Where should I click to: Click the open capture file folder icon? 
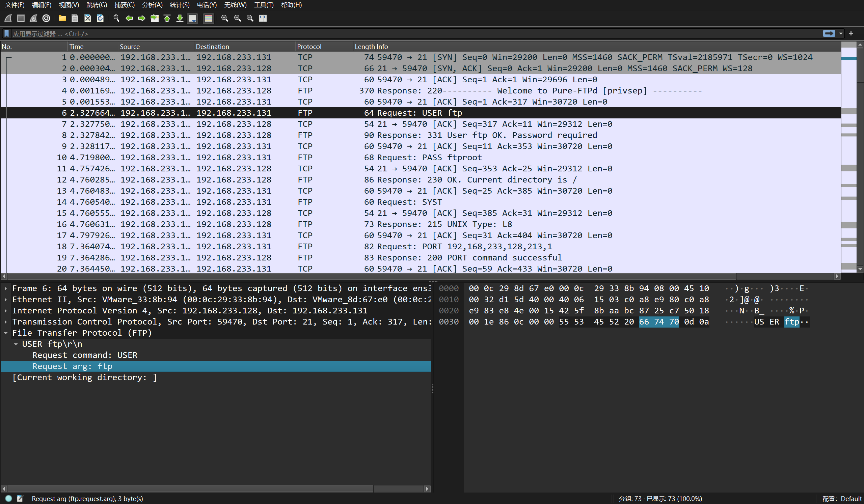point(62,18)
